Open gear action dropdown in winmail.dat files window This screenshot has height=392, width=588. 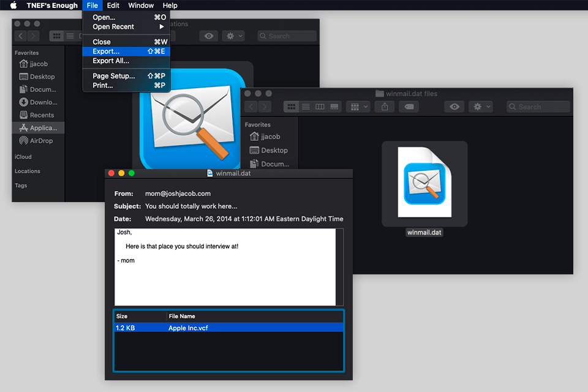click(x=481, y=107)
